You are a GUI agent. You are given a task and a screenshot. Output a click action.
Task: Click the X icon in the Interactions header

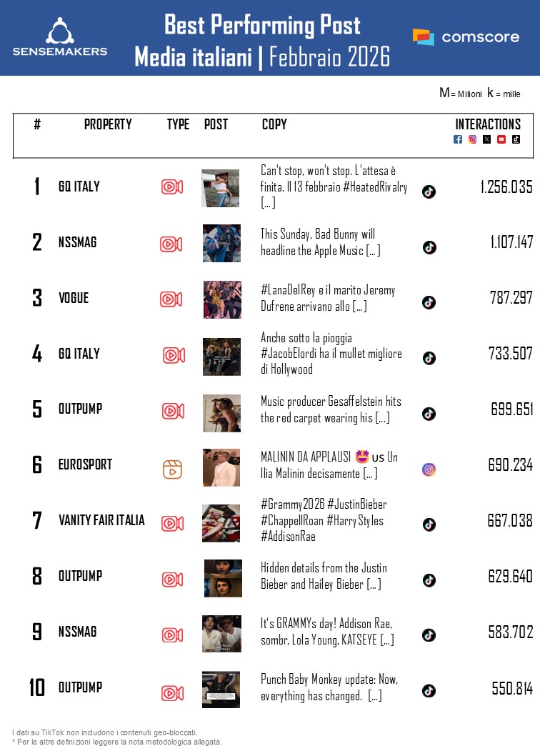click(x=486, y=139)
